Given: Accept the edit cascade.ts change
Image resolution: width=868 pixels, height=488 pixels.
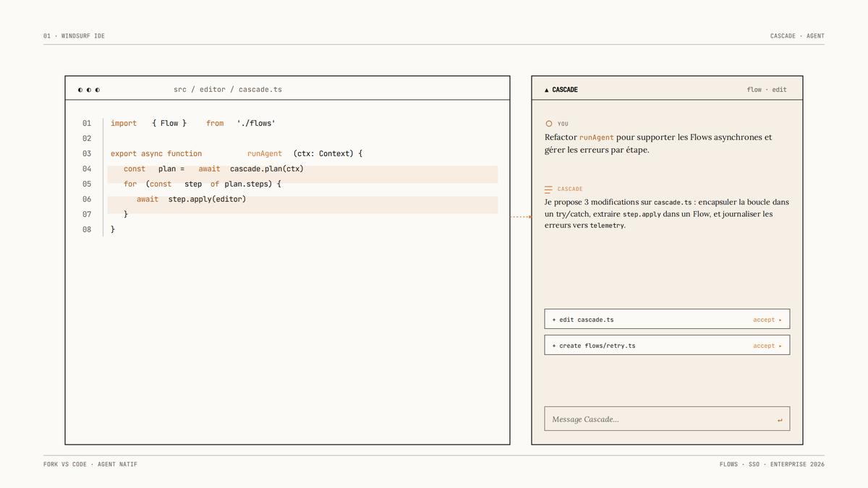Looking at the screenshot, I should point(767,320).
